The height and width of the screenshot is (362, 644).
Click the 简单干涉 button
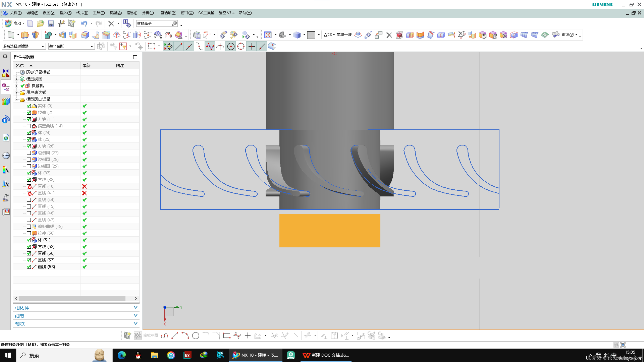[344, 35]
